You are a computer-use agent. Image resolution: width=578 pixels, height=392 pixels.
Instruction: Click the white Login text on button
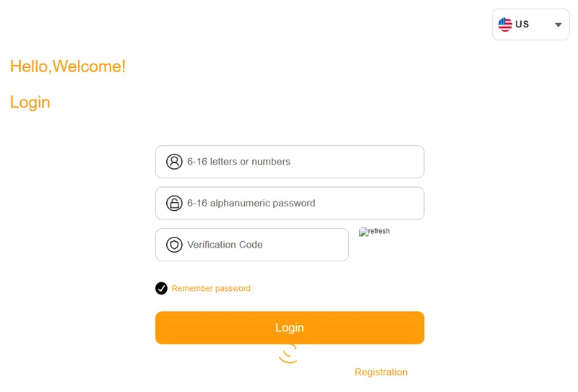pyautogui.click(x=290, y=328)
